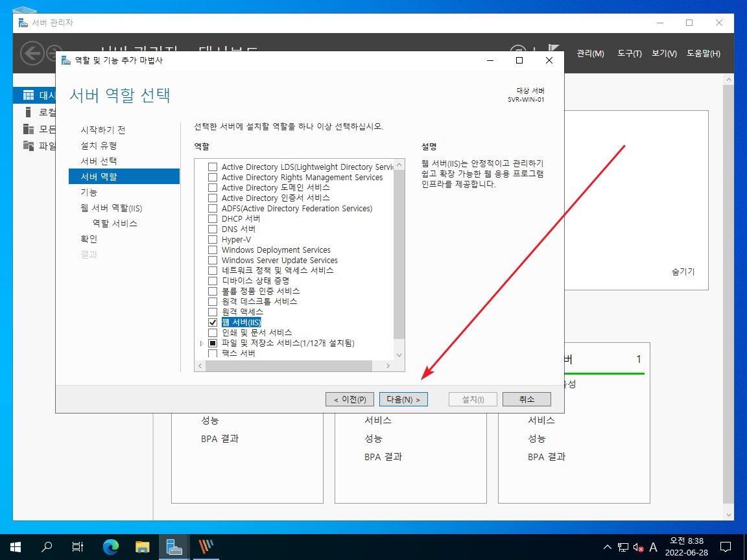
Task: Click the back arrow in Server Manager
Action: [32, 53]
